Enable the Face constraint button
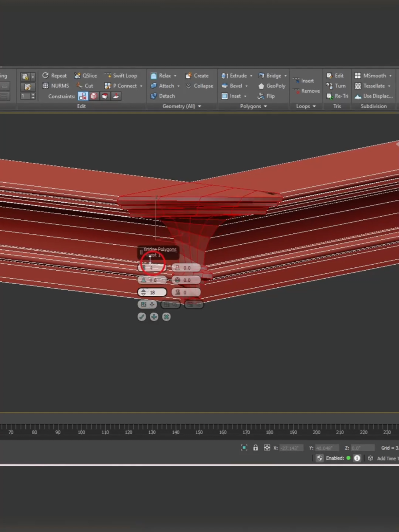 pos(105,97)
